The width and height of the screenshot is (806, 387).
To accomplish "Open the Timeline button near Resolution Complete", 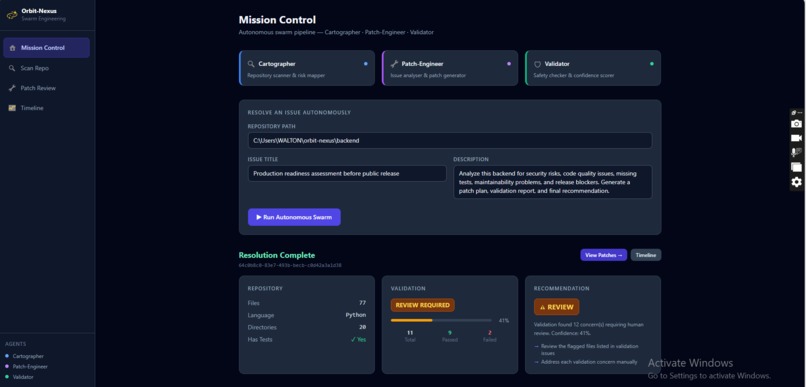I will coord(646,255).
